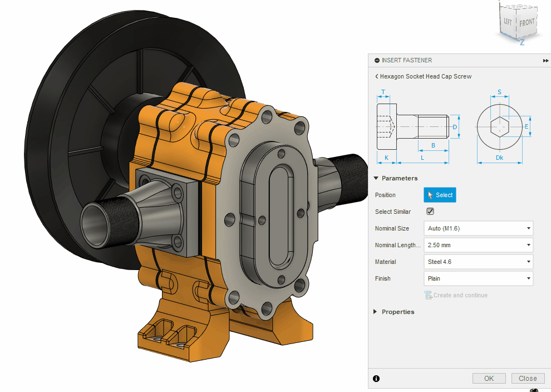Confirm fastener insertion with OK
This screenshot has width=551, height=392.
tap(489, 378)
